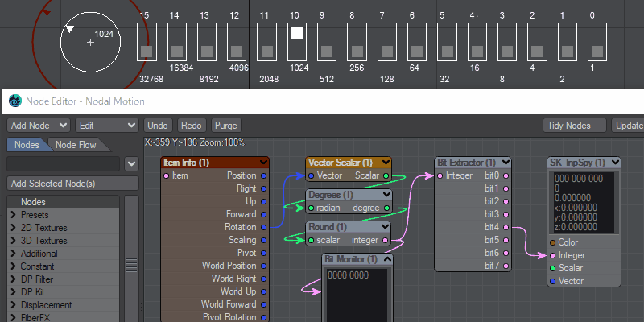Toggle the bit 15 switch labeled 32768
Viewport: 644px width, 322px height.
pyautogui.click(x=146, y=41)
